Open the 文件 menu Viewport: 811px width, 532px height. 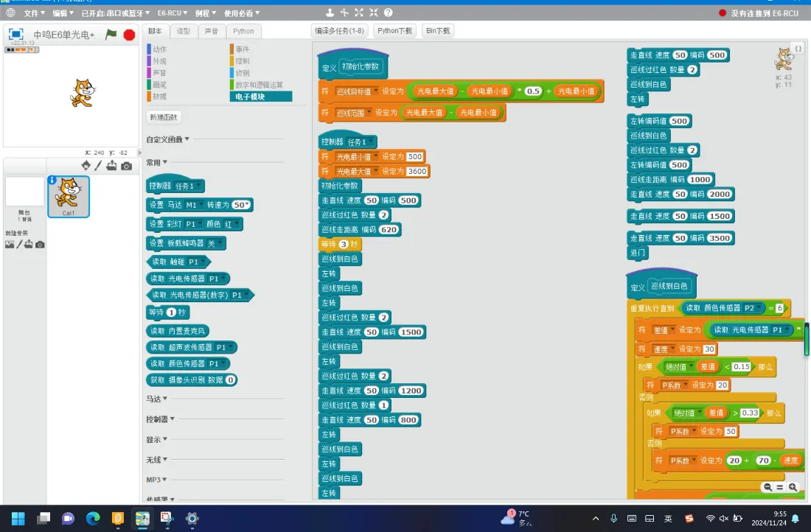(x=34, y=13)
